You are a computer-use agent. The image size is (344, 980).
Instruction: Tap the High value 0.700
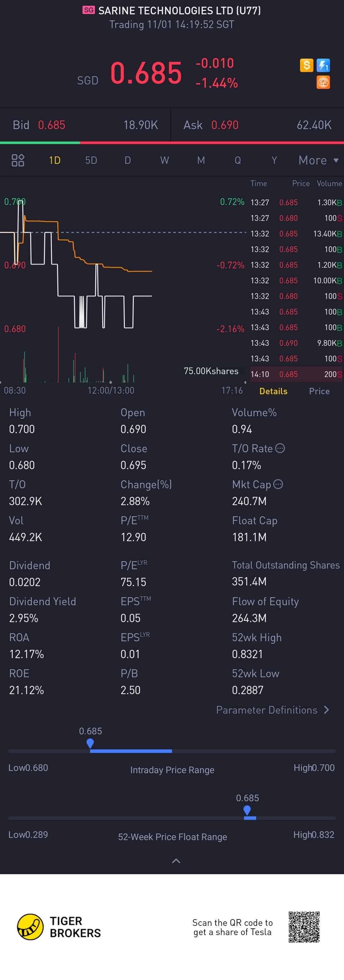point(22,429)
